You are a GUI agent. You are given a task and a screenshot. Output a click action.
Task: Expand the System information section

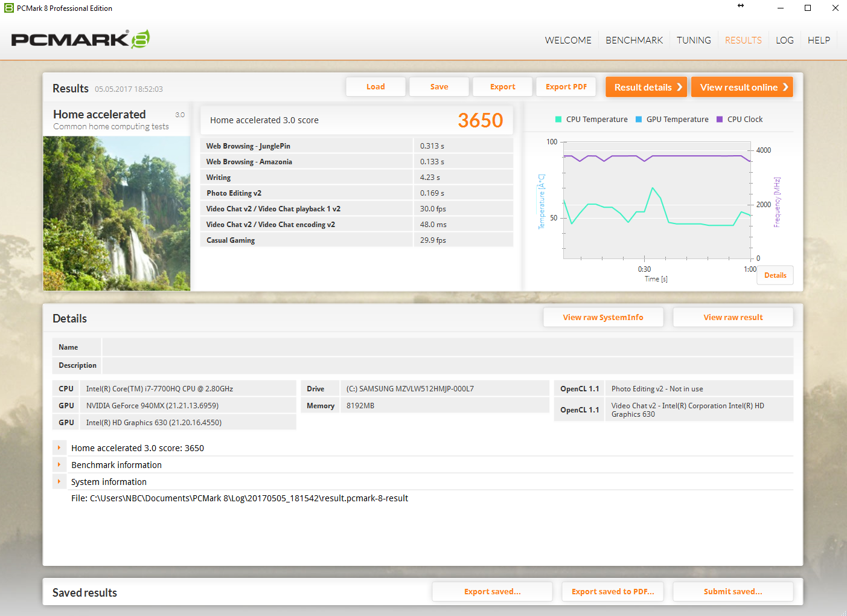[59, 482]
